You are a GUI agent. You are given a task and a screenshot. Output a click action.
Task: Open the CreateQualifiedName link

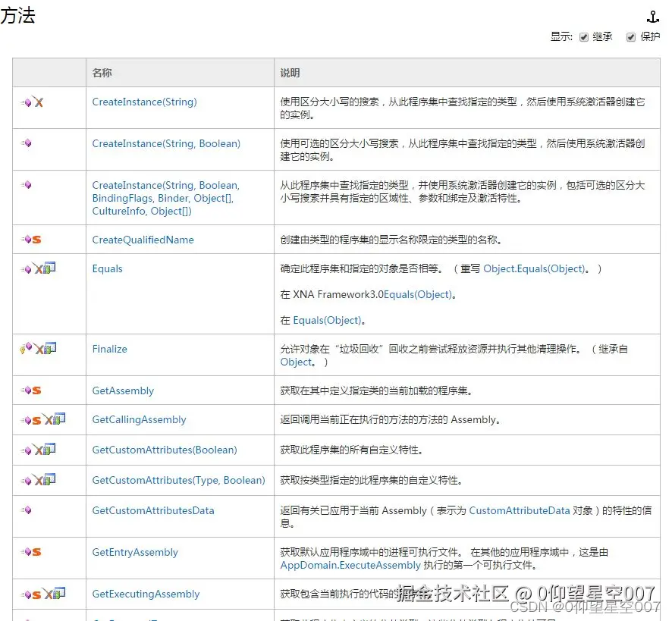143,240
